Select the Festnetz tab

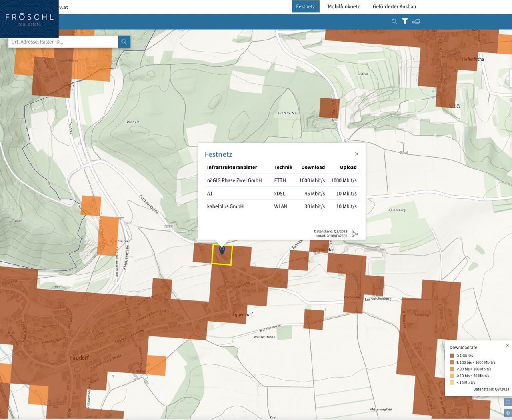point(305,6)
